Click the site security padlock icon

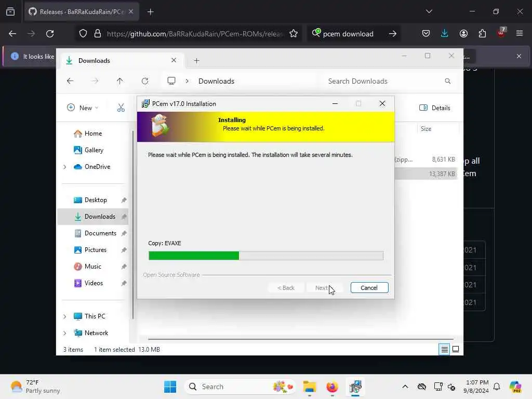pyautogui.click(x=97, y=34)
